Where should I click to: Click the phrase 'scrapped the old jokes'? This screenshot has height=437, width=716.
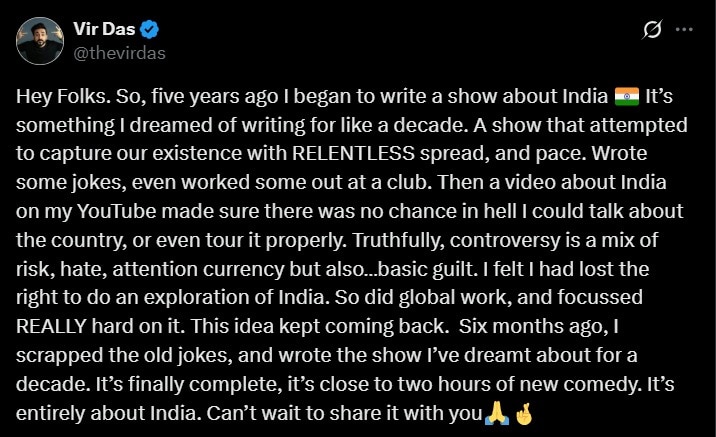point(121,356)
